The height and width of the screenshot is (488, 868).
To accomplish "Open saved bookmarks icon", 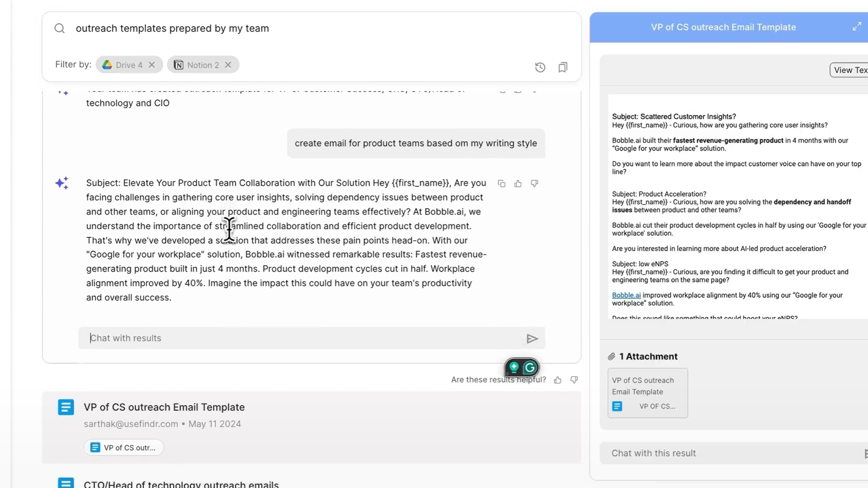I will (x=563, y=67).
